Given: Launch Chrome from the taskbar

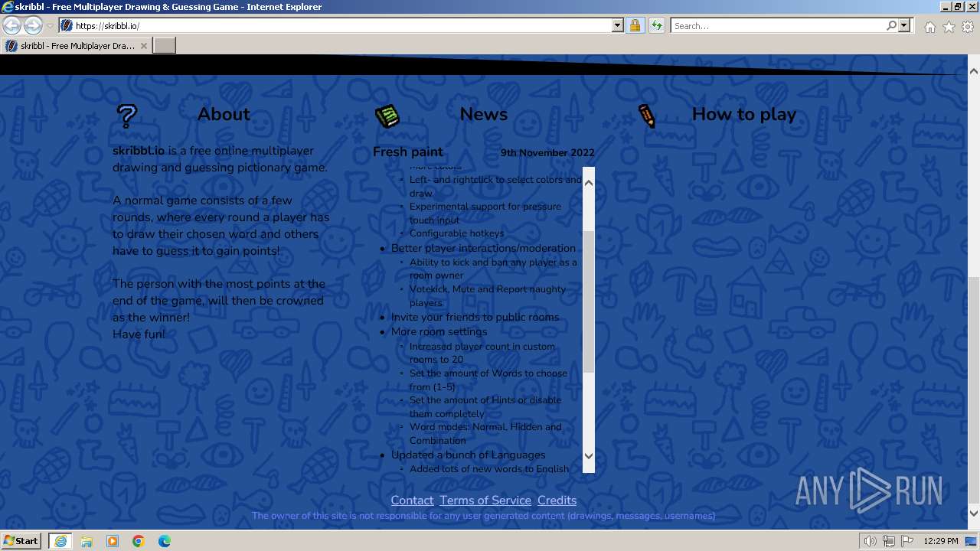Looking at the screenshot, I should point(139,541).
